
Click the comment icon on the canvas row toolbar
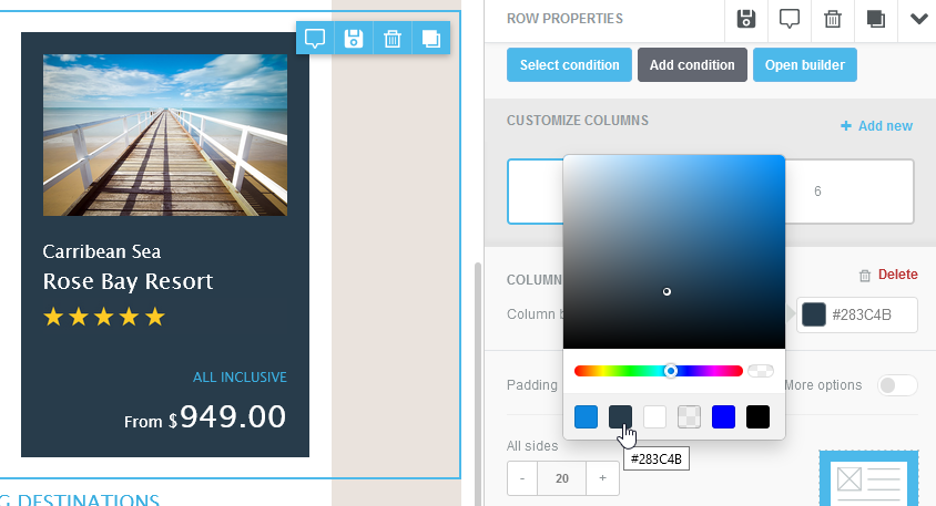[315, 39]
